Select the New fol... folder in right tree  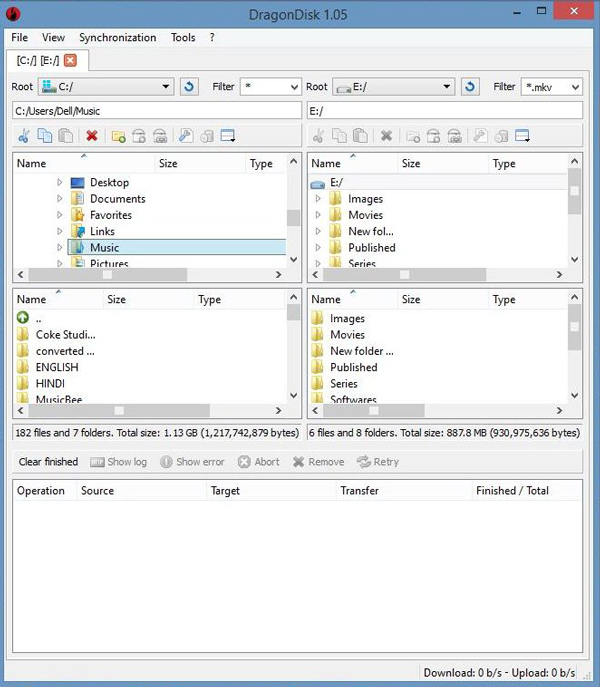coord(371,231)
